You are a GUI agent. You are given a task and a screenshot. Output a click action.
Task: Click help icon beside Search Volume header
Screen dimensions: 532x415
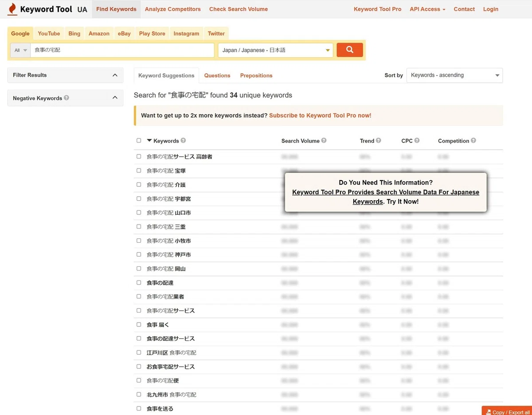[x=324, y=140]
